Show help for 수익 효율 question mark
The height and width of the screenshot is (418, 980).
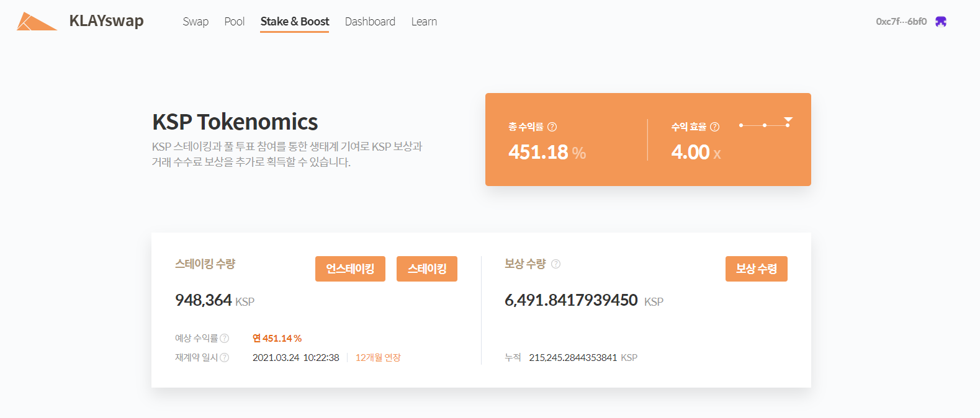715,127
